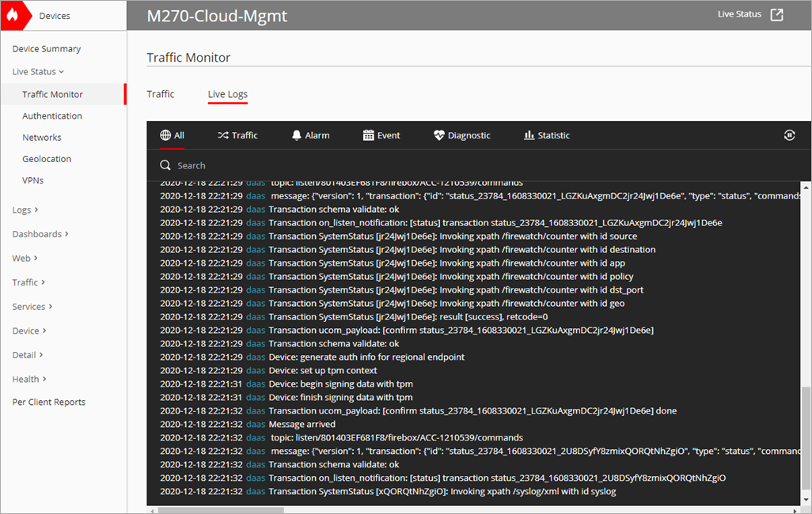Select the Diagnostic filter icon
The width and height of the screenshot is (812, 514).
(438, 134)
